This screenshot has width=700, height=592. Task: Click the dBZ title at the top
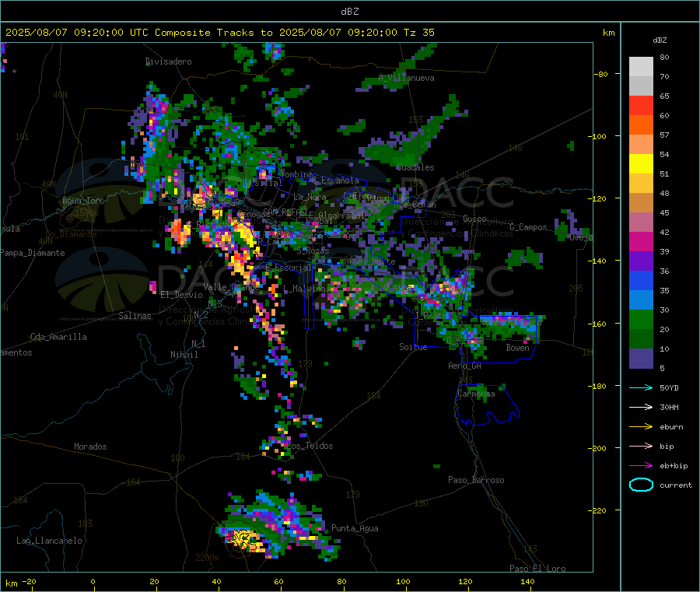click(349, 11)
